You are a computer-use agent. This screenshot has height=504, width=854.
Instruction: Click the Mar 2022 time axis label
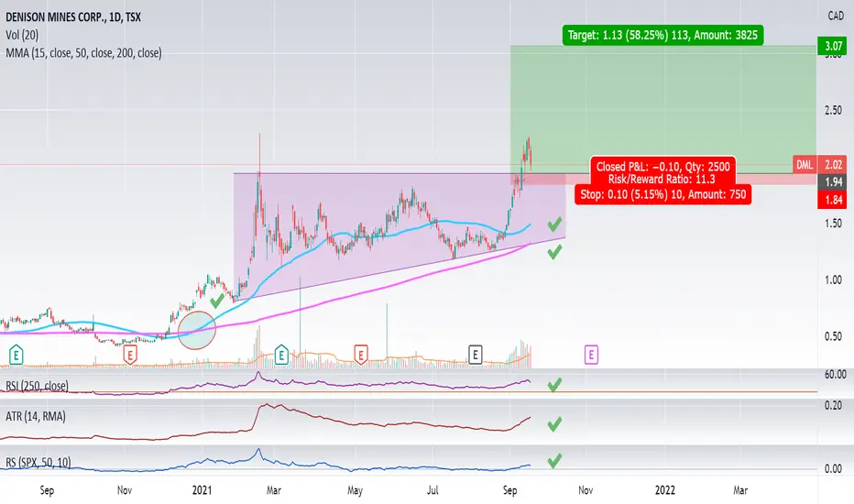pyautogui.click(x=740, y=490)
